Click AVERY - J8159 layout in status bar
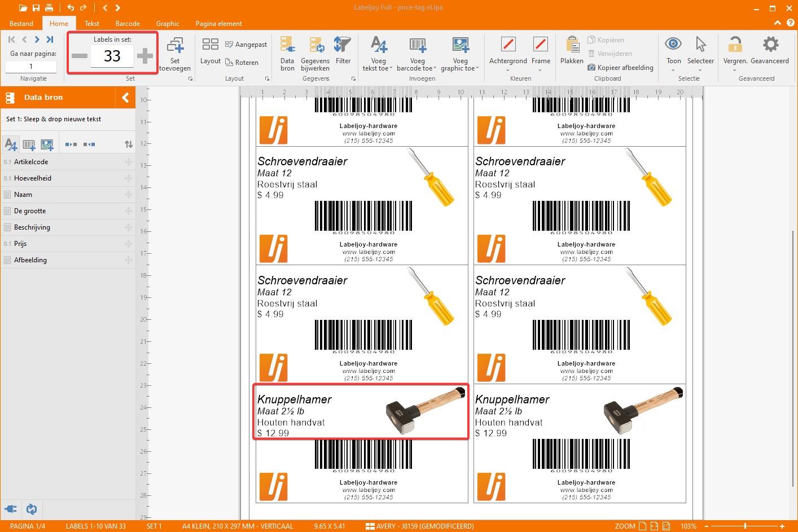This screenshot has height=532, width=798. (420, 526)
